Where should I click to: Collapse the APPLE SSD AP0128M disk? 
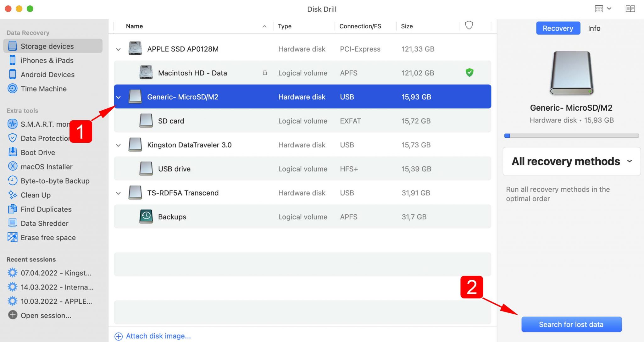(x=118, y=49)
